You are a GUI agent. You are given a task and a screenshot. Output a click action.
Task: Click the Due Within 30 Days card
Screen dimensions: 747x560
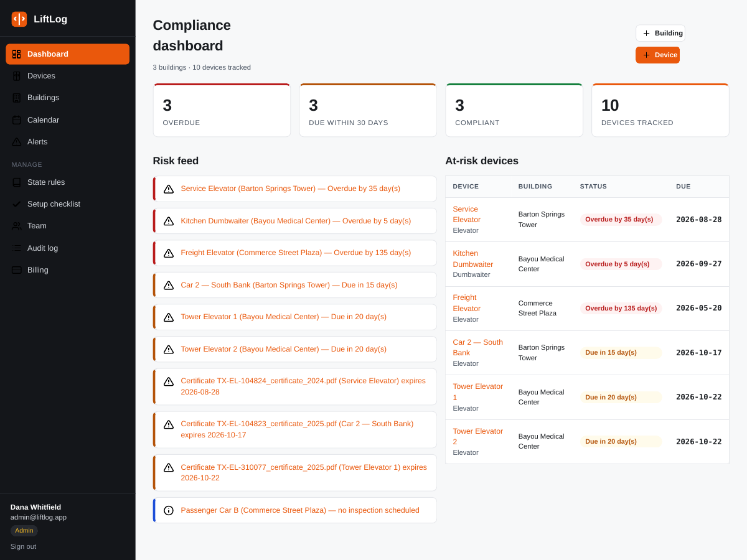pyautogui.click(x=368, y=110)
